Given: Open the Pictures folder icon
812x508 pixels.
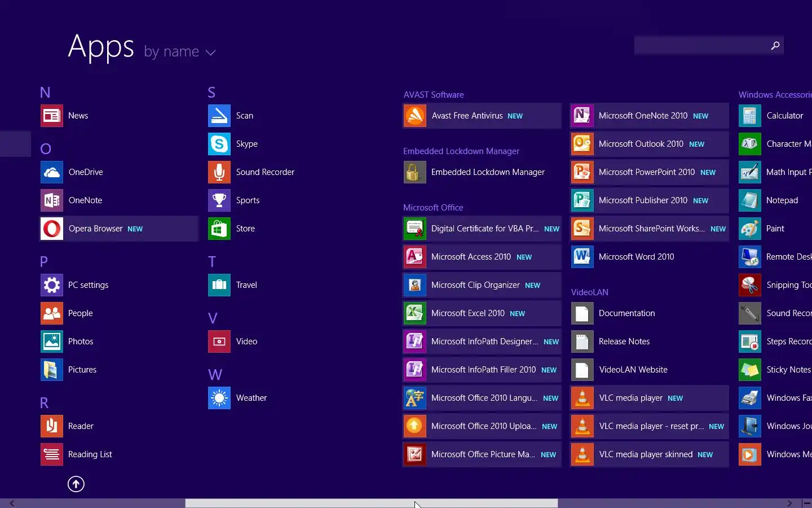Looking at the screenshot, I should point(52,370).
